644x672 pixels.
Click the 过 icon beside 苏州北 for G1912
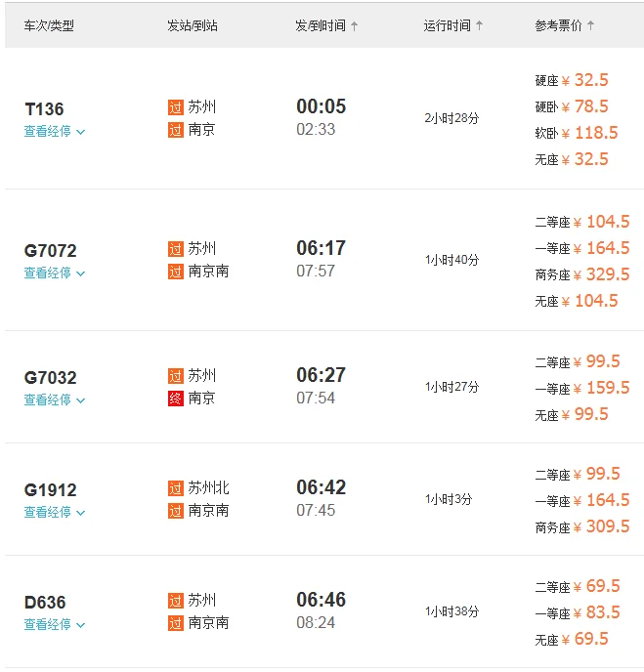click(x=176, y=488)
